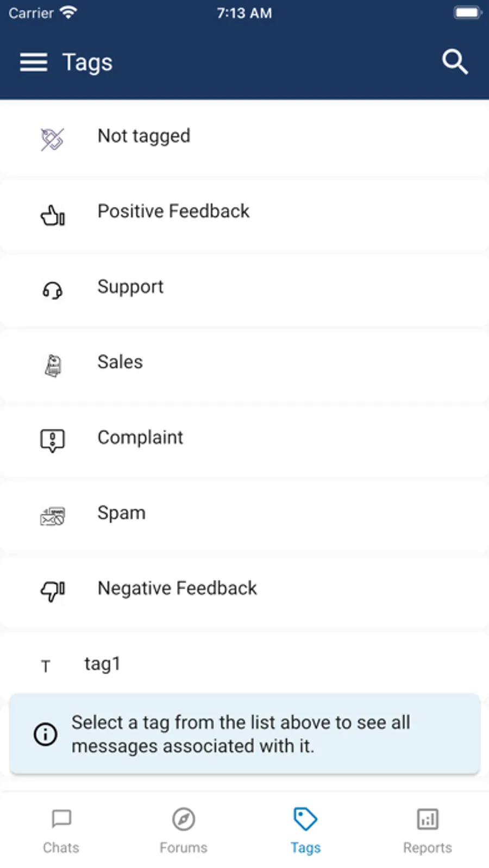Open the Not tagged list entry
The width and height of the screenshot is (489, 868).
coord(144,136)
